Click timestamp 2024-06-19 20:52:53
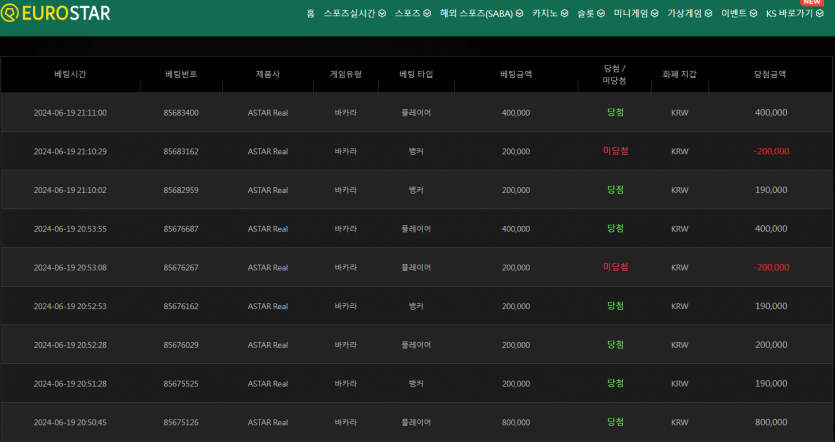The height and width of the screenshot is (442, 835). (x=70, y=306)
